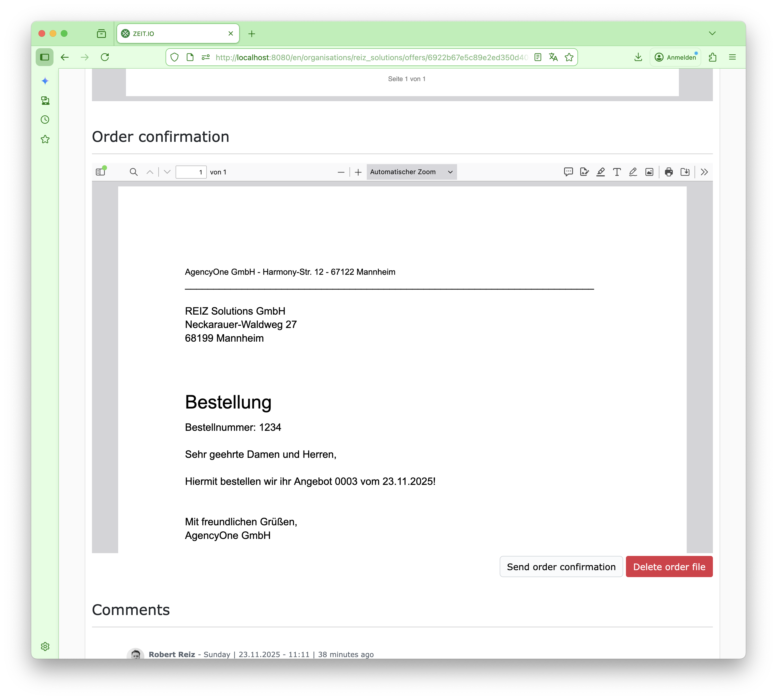Expand more PDF tools chevron
Viewport: 777px width, 700px height.
pyautogui.click(x=704, y=172)
